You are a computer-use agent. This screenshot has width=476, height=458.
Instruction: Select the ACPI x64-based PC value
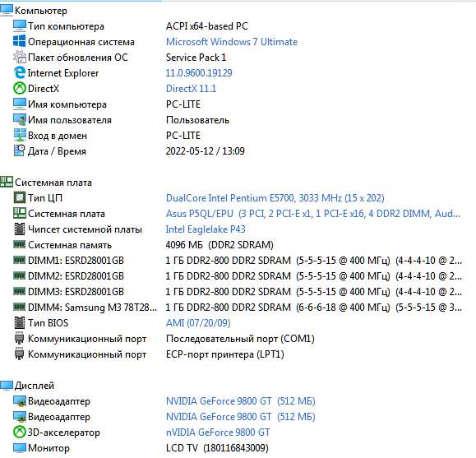206,26
